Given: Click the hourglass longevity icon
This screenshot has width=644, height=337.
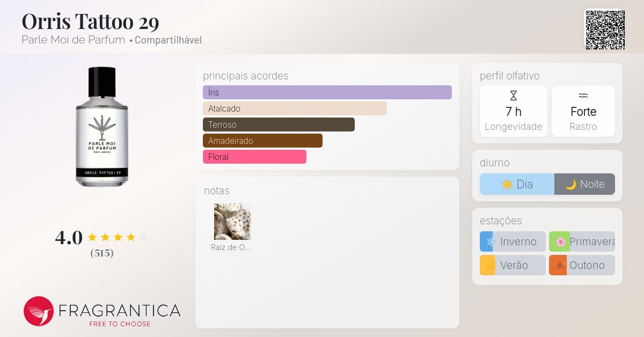Looking at the screenshot, I should 514,96.
